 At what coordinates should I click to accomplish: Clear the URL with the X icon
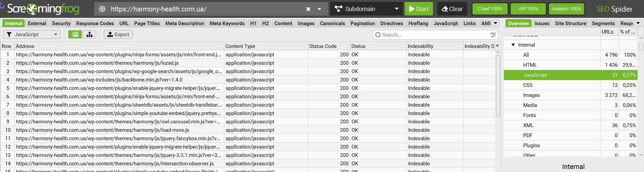308,9
